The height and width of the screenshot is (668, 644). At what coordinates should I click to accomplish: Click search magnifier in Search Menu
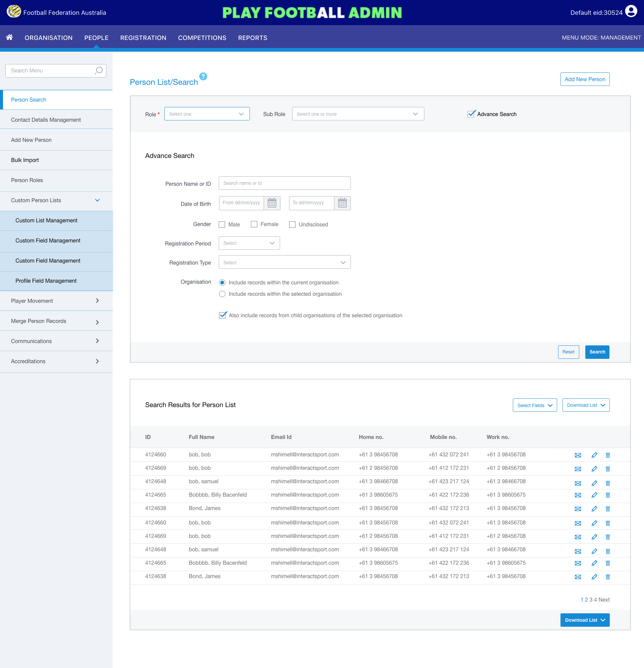(x=99, y=70)
